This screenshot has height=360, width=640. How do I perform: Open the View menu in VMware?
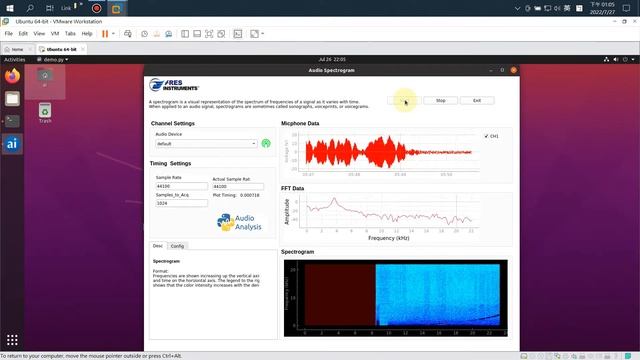[x=39, y=33]
